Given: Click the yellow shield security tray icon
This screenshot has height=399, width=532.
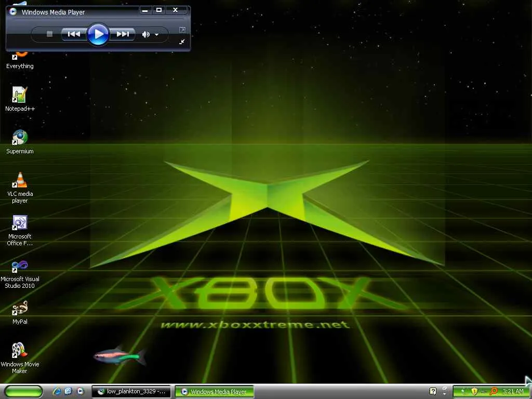Looking at the screenshot, I should 474,391.
